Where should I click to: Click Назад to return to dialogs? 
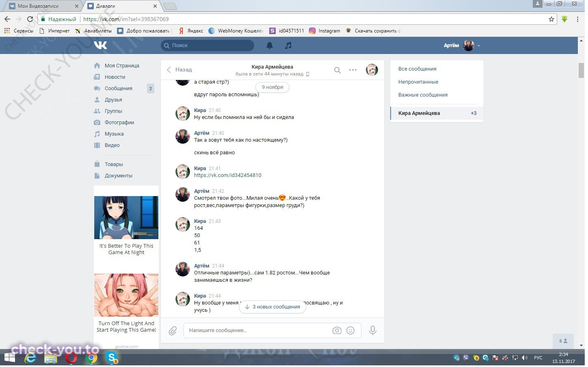(x=179, y=70)
